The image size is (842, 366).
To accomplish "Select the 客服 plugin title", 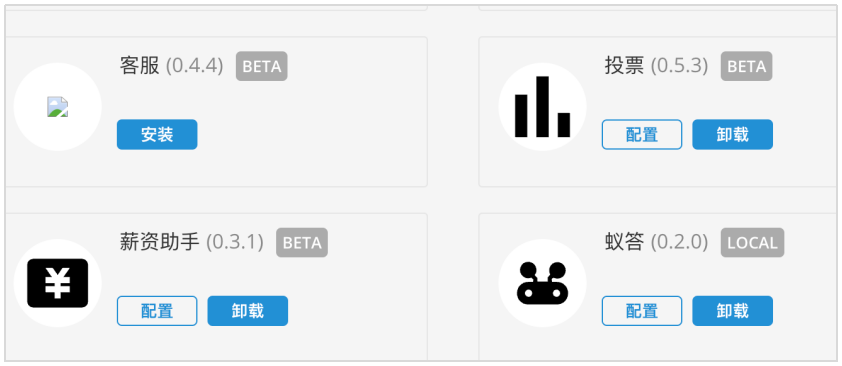I will click(x=140, y=66).
